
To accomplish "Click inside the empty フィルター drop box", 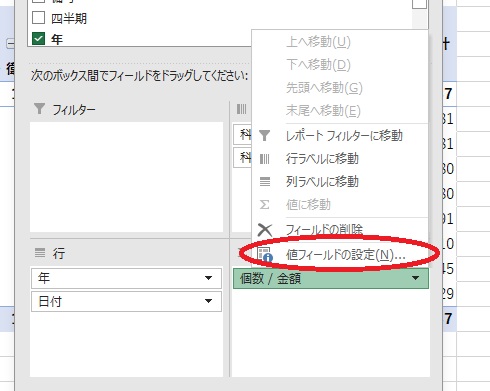I will (x=126, y=177).
